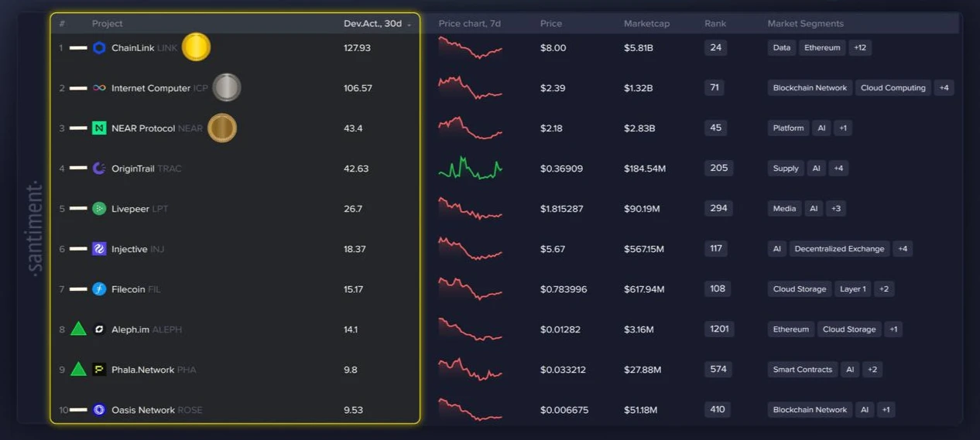
Task: Click dev activity value 127.93
Action: pos(357,48)
